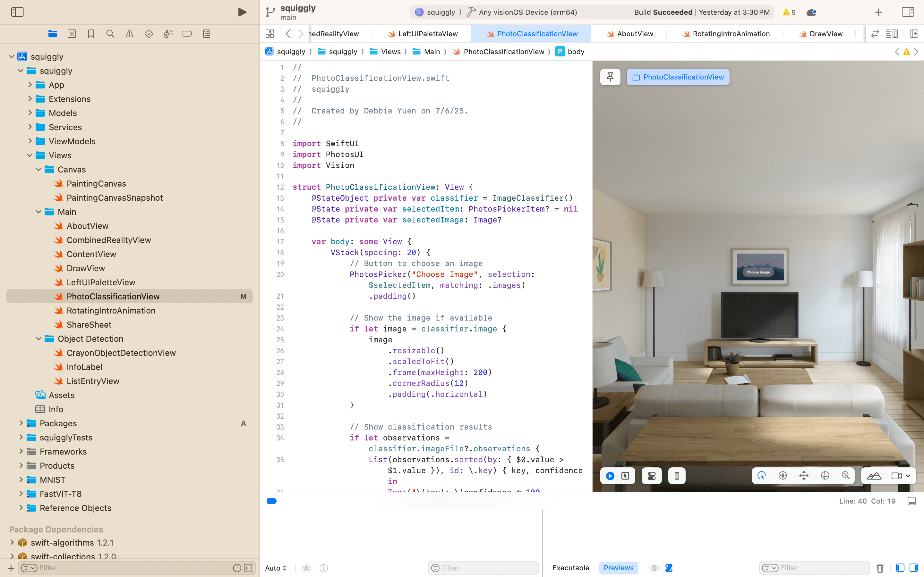
Task: Open the Bookmark navigator icon
Action: (x=91, y=34)
